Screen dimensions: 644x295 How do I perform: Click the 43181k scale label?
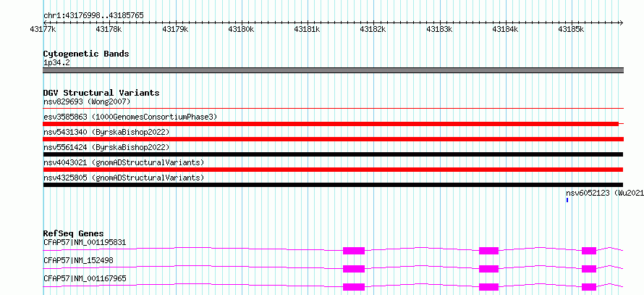point(308,29)
